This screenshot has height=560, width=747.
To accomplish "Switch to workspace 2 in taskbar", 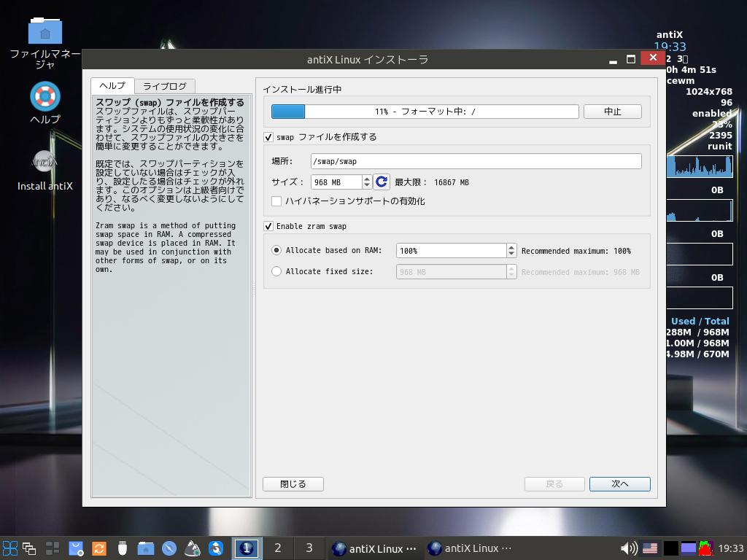I will click(x=277, y=548).
